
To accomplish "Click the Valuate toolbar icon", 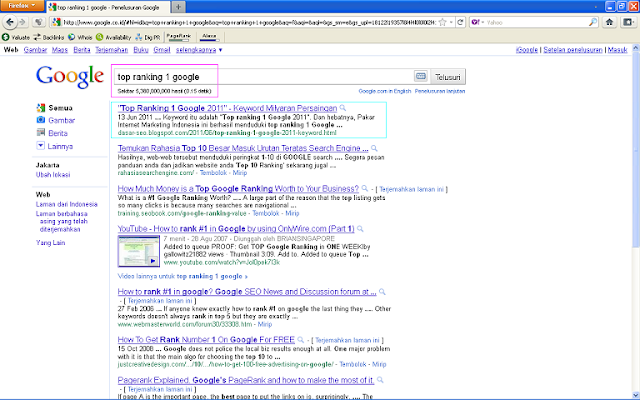I will [16, 37].
